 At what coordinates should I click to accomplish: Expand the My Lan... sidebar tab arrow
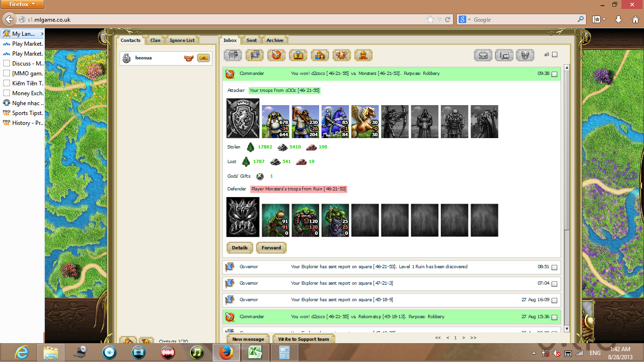[x=41, y=34]
